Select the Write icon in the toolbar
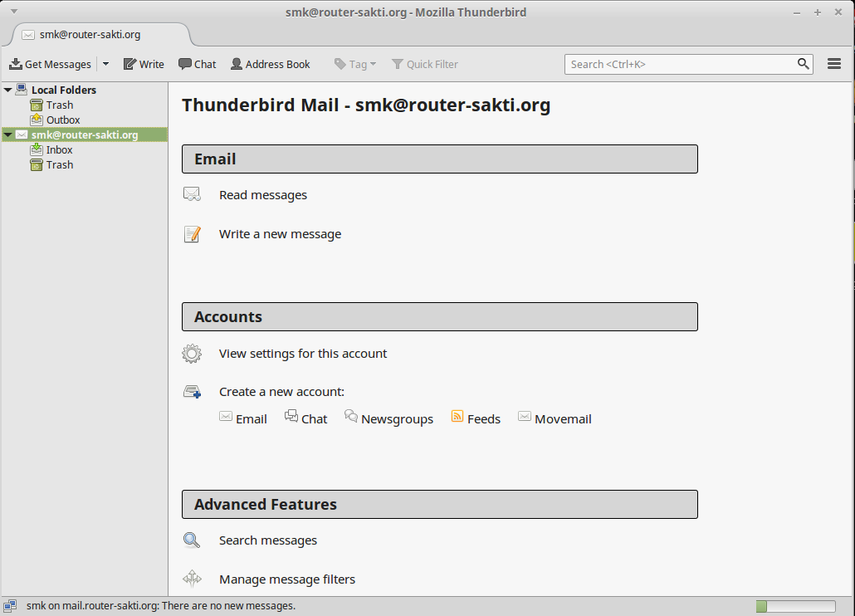The height and width of the screenshot is (616, 855). (x=128, y=64)
